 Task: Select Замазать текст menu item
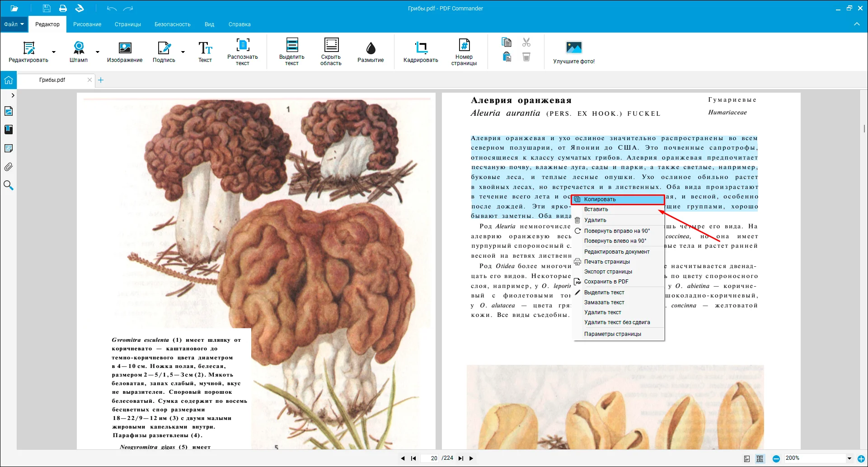(618, 302)
